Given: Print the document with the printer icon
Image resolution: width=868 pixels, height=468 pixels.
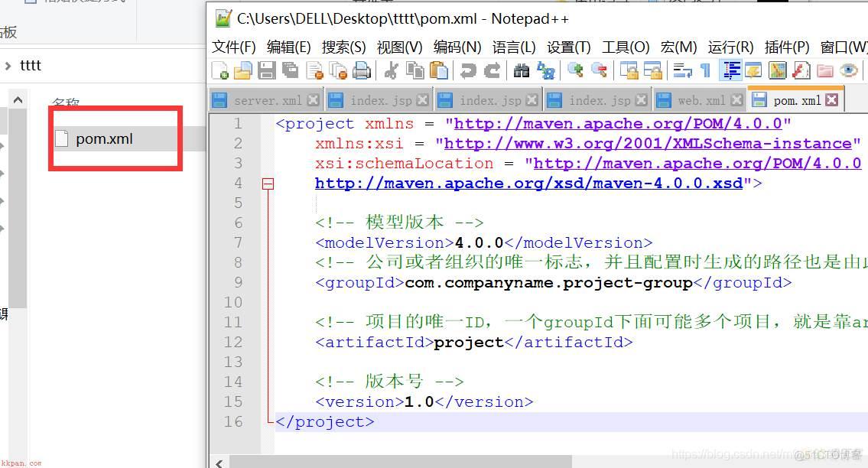Looking at the screenshot, I should coord(362,70).
